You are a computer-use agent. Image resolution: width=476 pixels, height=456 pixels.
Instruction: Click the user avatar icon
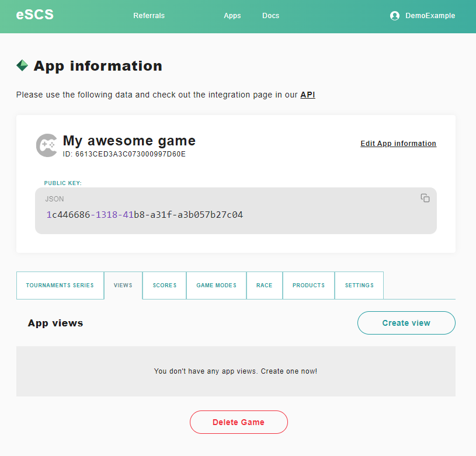click(395, 16)
